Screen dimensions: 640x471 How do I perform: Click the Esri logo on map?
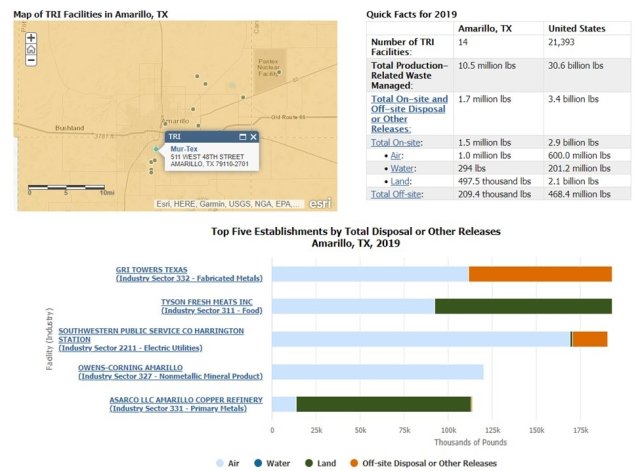(320, 203)
